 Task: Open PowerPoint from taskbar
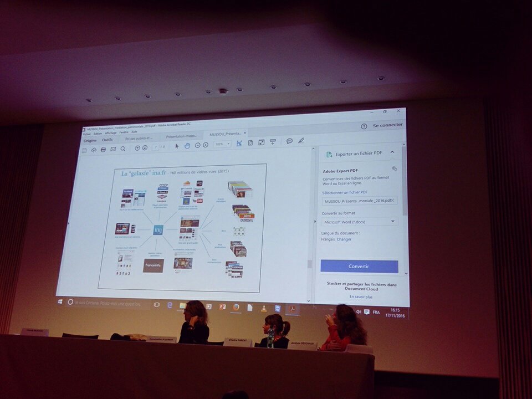[x=223, y=306]
